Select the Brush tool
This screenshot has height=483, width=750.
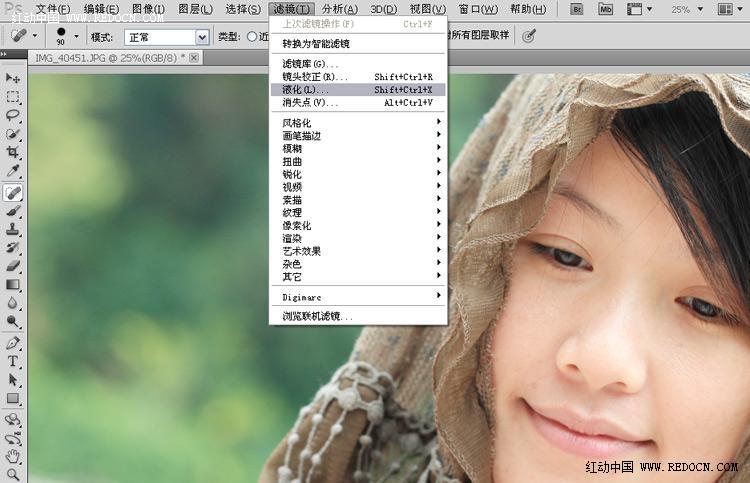click(13, 211)
